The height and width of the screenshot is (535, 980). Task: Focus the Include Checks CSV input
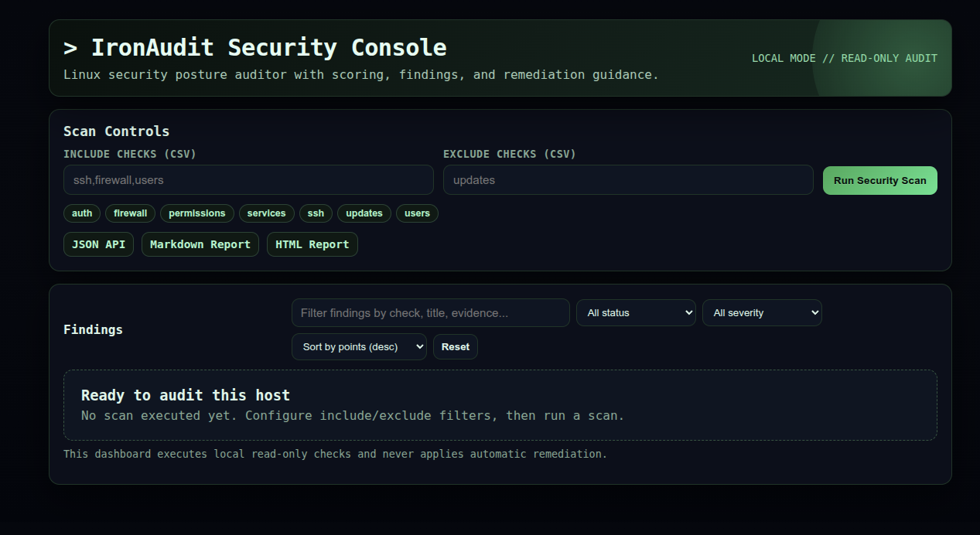tap(248, 180)
